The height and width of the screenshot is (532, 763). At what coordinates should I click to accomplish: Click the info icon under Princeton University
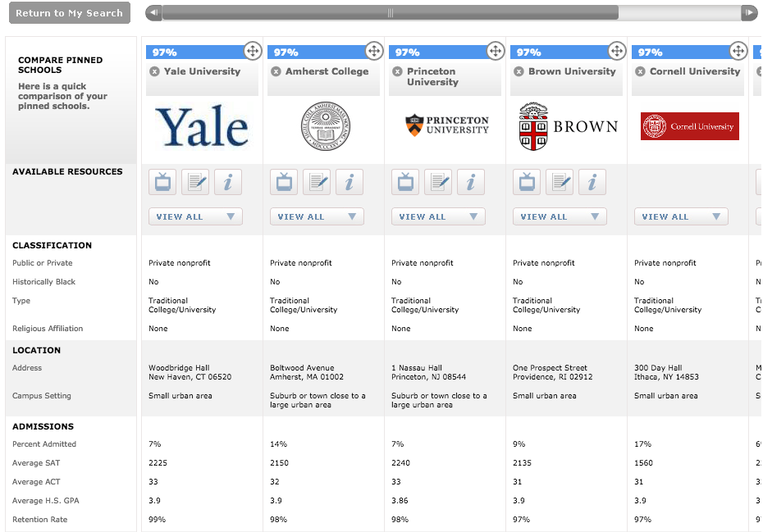(471, 181)
